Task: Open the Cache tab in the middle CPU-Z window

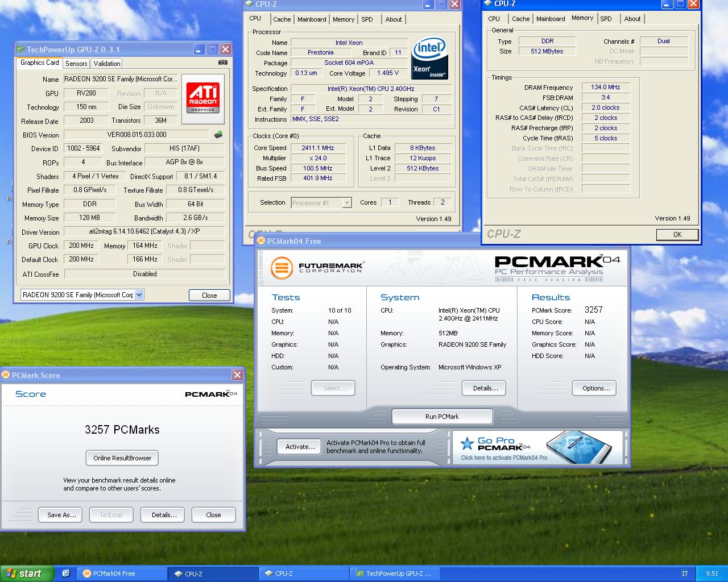Action: [x=282, y=19]
